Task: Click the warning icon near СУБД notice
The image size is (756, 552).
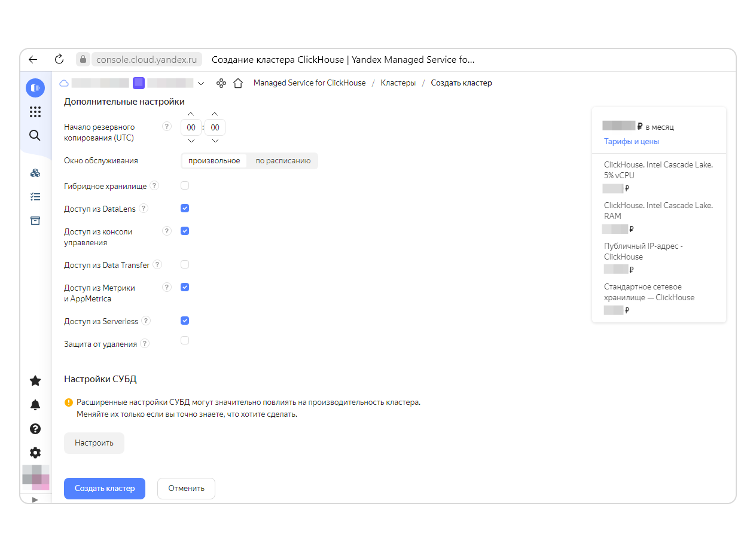Action: coord(68,402)
